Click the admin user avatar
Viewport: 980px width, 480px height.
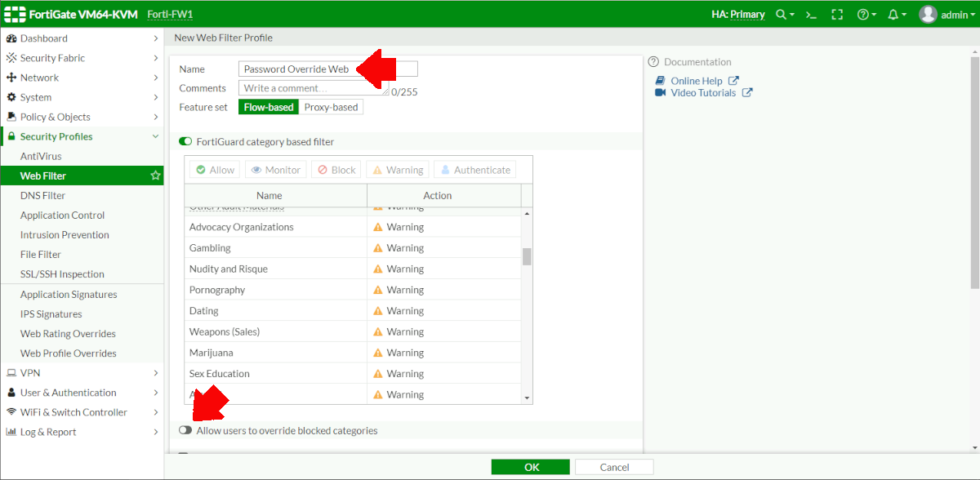click(x=927, y=14)
